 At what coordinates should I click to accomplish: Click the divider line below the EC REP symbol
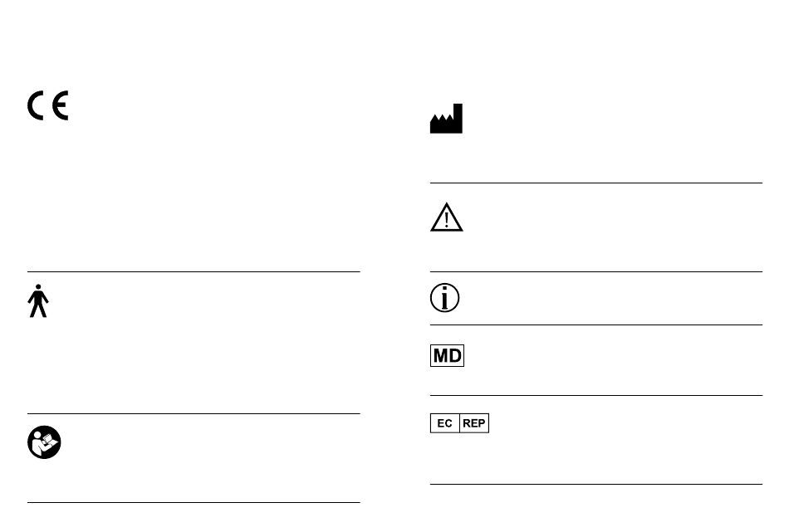point(596,484)
